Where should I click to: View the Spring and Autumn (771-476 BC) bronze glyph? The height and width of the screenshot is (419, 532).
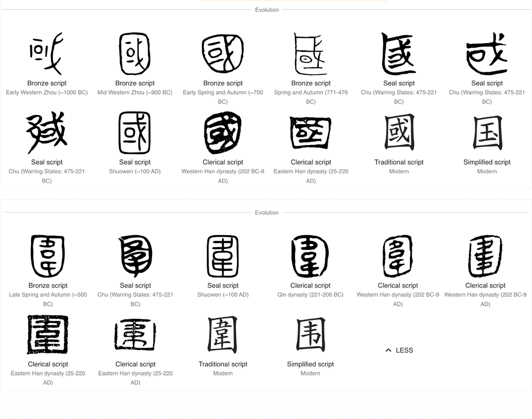[311, 54]
